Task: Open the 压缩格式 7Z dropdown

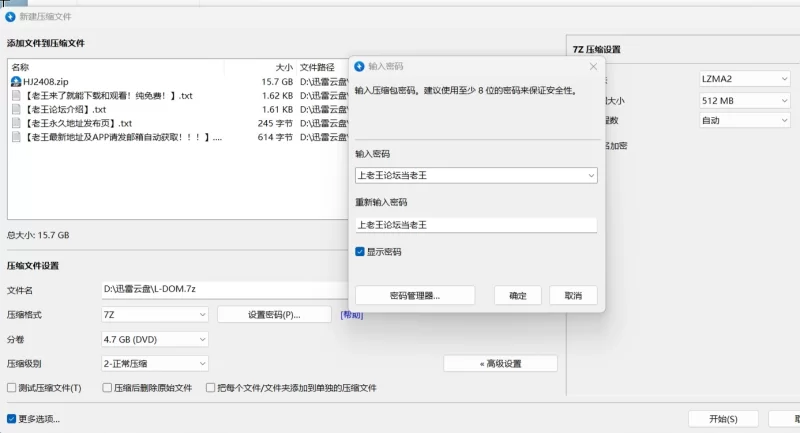Action: tap(155, 314)
